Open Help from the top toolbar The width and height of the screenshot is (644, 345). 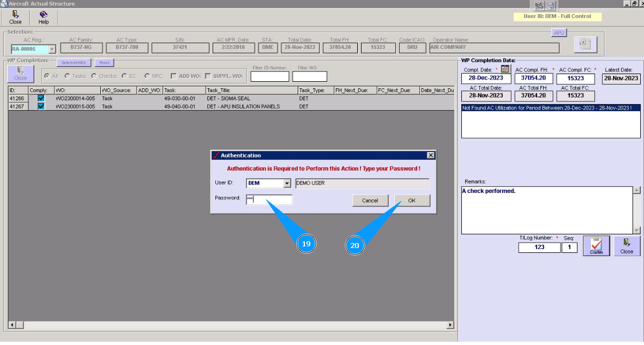[x=43, y=17]
